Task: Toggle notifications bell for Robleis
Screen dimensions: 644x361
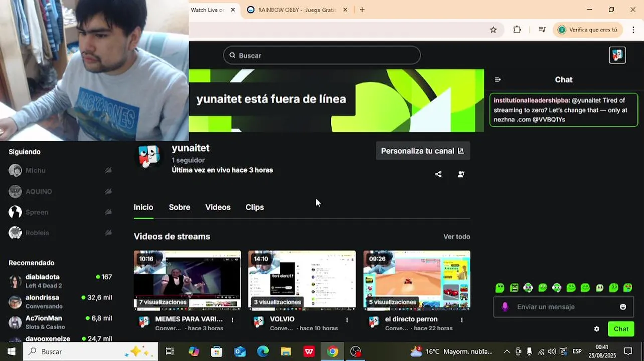Action: tap(108, 233)
